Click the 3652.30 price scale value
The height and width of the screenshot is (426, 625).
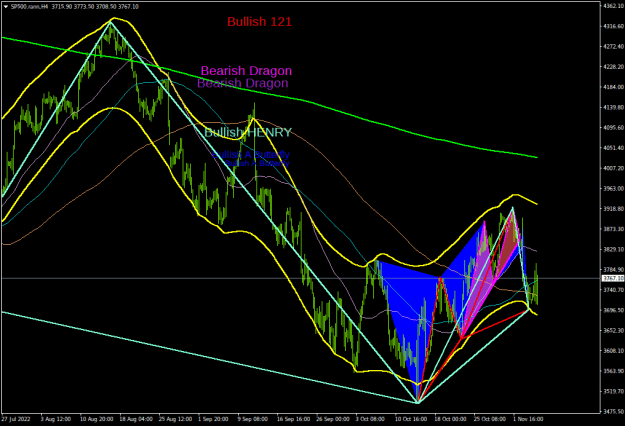pos(613,330)
